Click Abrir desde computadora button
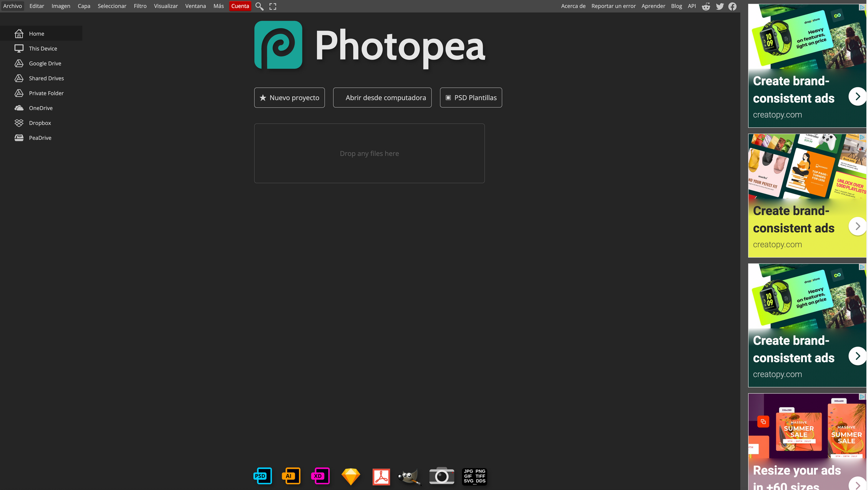 tap(382, 98)
